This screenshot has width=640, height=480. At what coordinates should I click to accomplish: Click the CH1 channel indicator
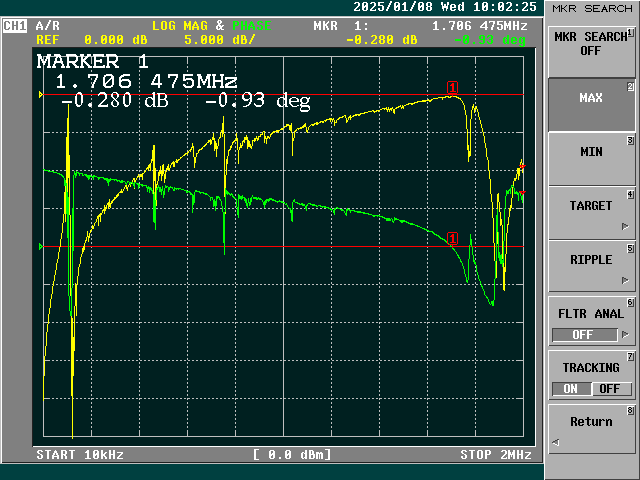(x=16, y=25)
